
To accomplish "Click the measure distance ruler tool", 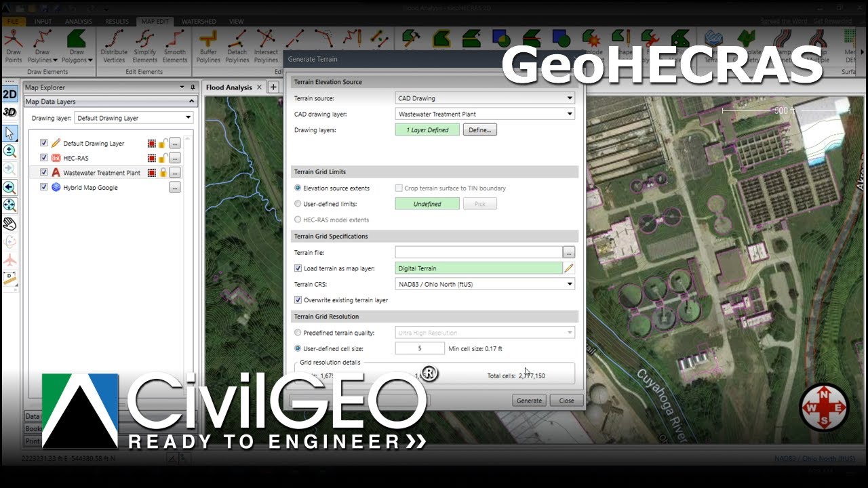I will [x=9, y=279].
